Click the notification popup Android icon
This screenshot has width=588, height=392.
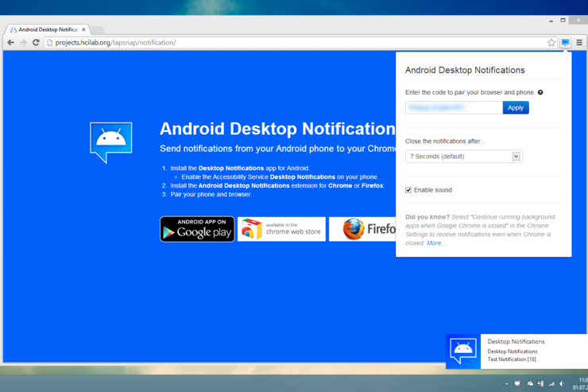coord(463,351)
